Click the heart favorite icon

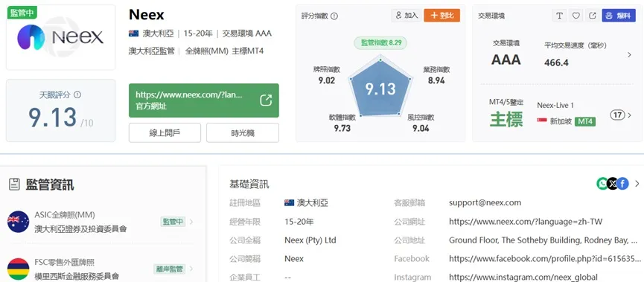576,15
